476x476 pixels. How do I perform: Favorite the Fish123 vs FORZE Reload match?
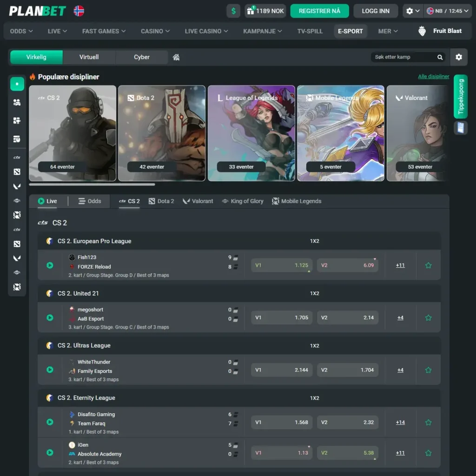click(428, 265)
